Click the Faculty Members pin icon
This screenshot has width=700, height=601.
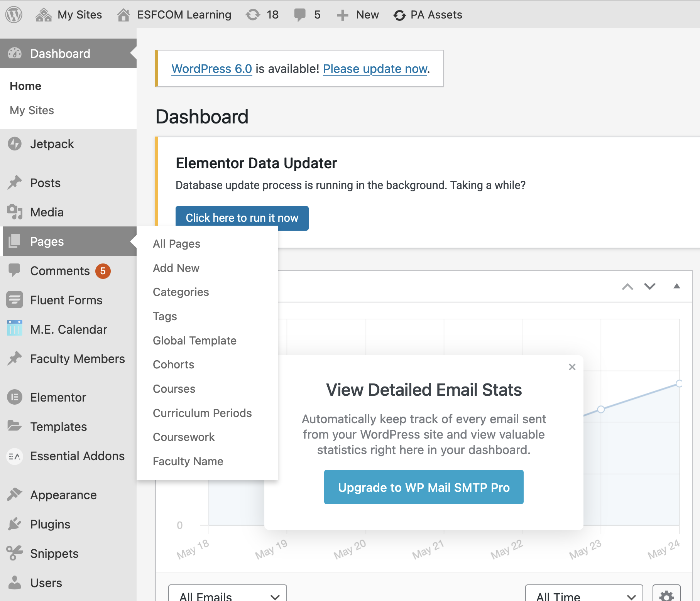pyautogui.click(x=15, y=358)
